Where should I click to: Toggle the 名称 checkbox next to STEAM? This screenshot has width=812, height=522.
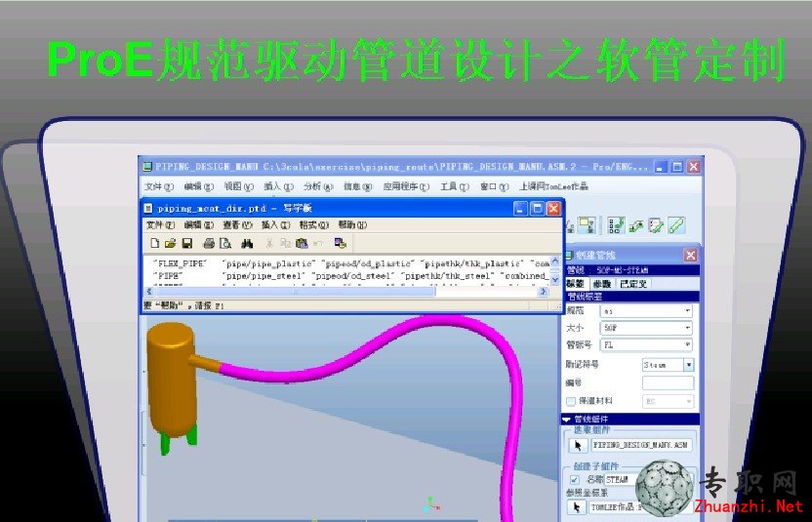tap(574, 479)
